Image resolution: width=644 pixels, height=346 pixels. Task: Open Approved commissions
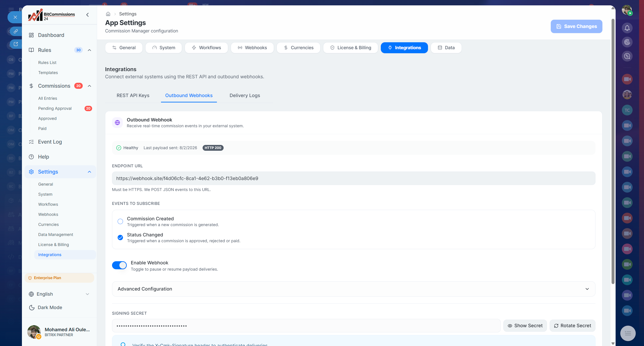pos(47,119)
